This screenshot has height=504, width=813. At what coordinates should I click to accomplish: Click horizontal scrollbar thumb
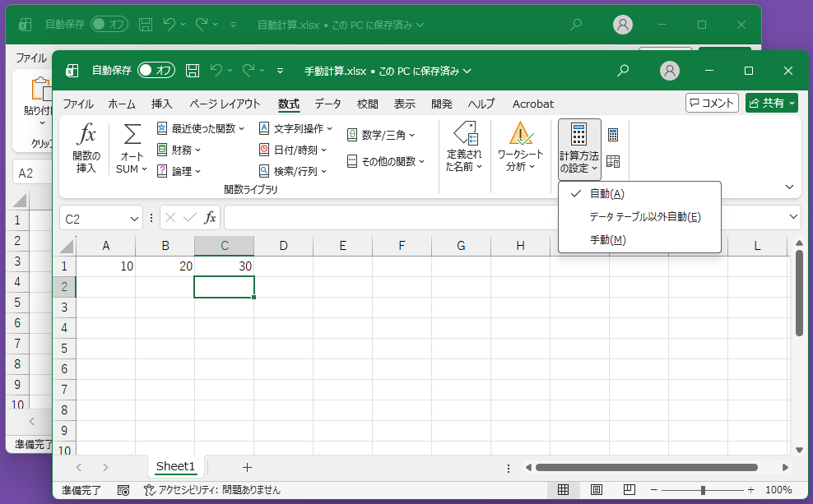point(647,467)
